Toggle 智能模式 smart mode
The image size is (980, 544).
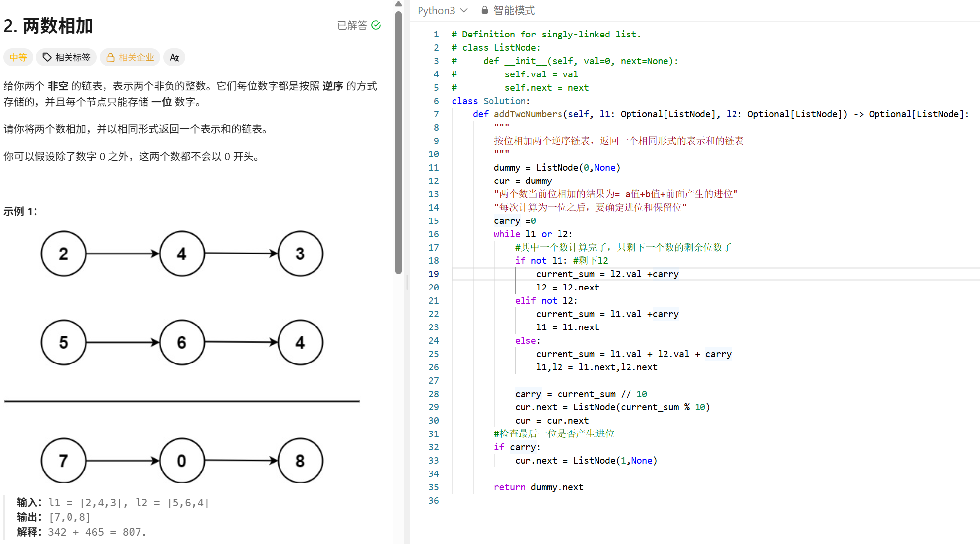pyautogui.click(x=514, y=10)
